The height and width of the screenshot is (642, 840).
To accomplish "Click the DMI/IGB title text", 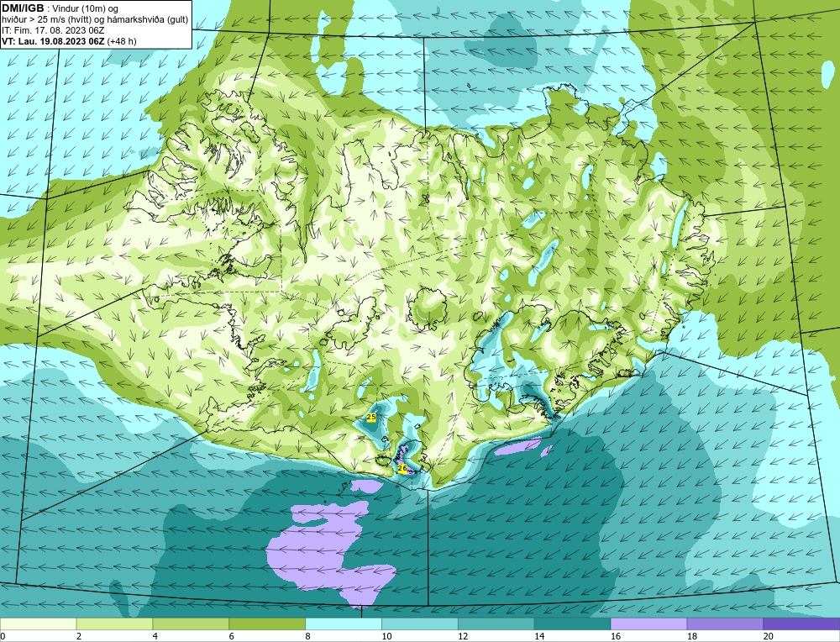I will tap(23, 8).
